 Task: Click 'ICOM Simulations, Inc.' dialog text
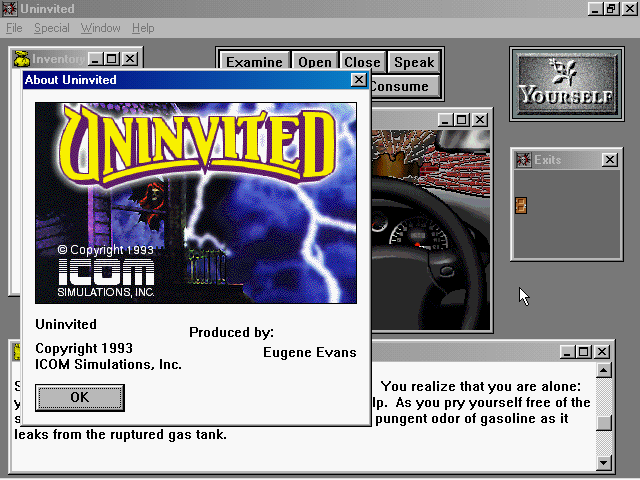[x=108, y=364]
